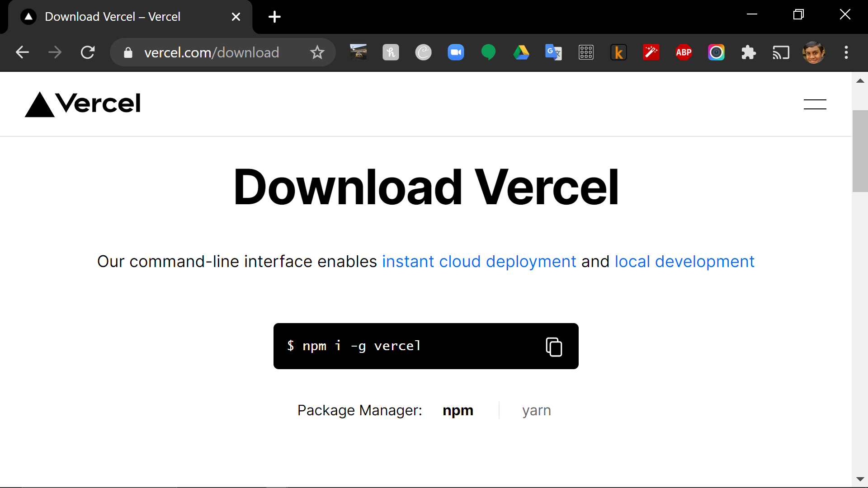The width and height of the screenshot is (868, 488).
Task: Copy the npm install command
Action: coord(554,347)
